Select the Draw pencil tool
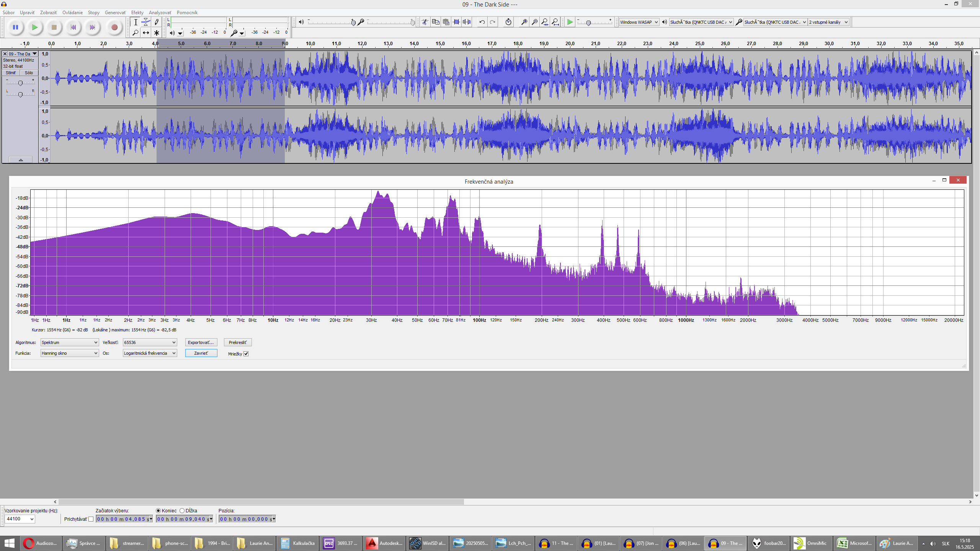Viewport: 980px width, 551px height. [x=156, y=22]
